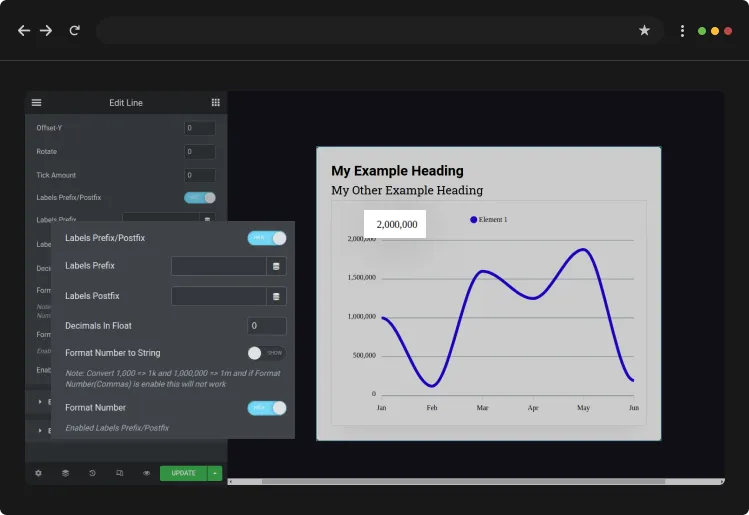Toggle Labels Prefix/Postfix in the sidebar panel
The width and height of the screenshot is (749, 515).
point(200,198)
